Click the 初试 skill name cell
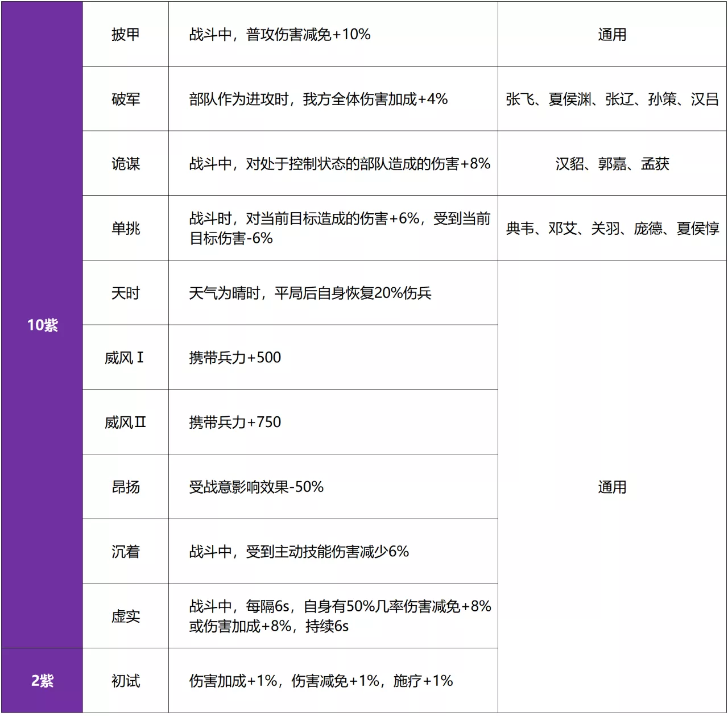Viewport: 728px width, 716px height. click(125, 681)
